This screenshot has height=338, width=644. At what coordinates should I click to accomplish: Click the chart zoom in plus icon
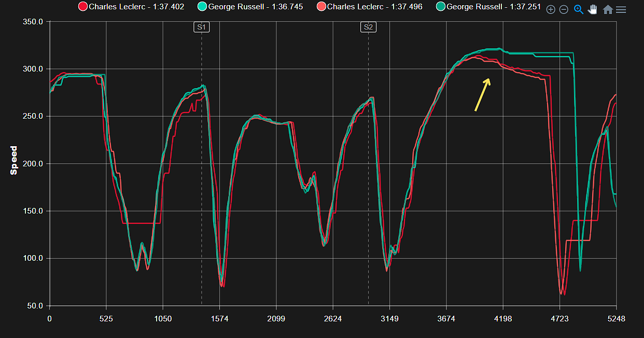(x=551, y=9)
